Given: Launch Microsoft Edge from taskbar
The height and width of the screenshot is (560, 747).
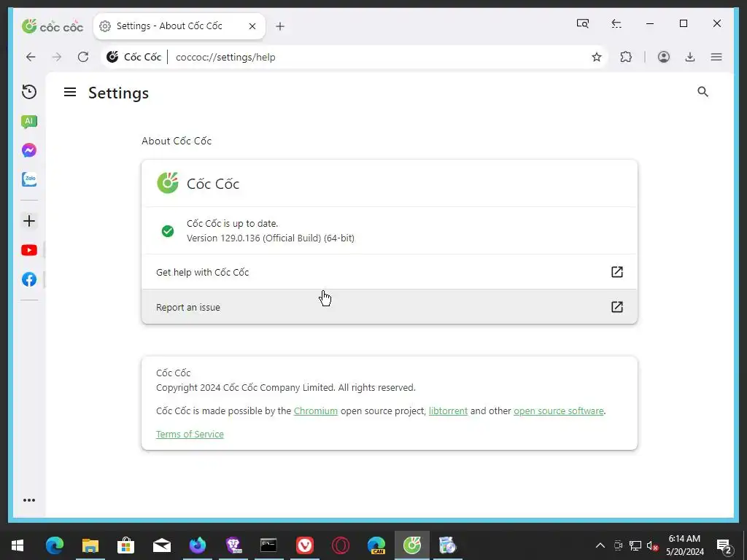Looking at the screenshot, I should point(54,545).
